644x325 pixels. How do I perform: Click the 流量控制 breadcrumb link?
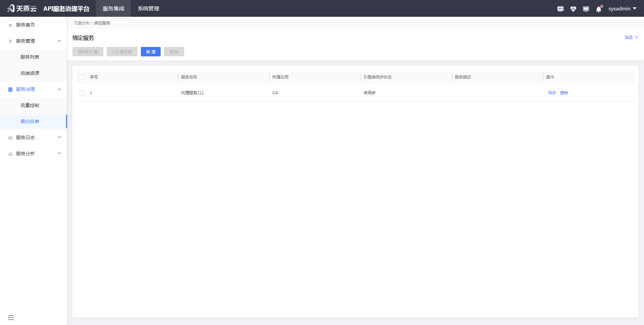click(x=82, y=23)
